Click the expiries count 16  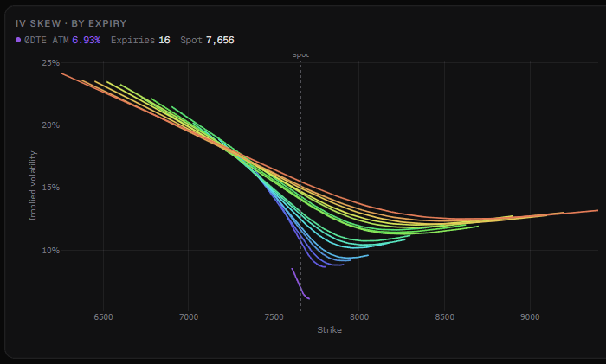pos(164,40)
